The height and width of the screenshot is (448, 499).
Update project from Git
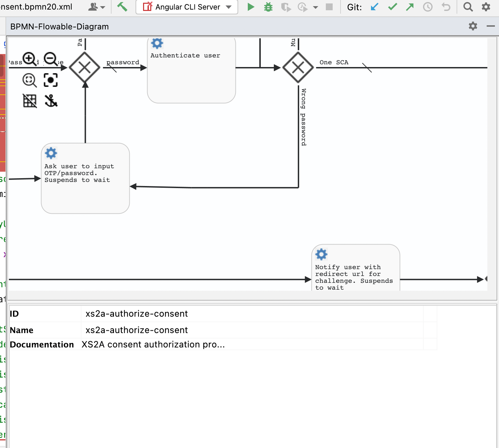coord(374,7)
